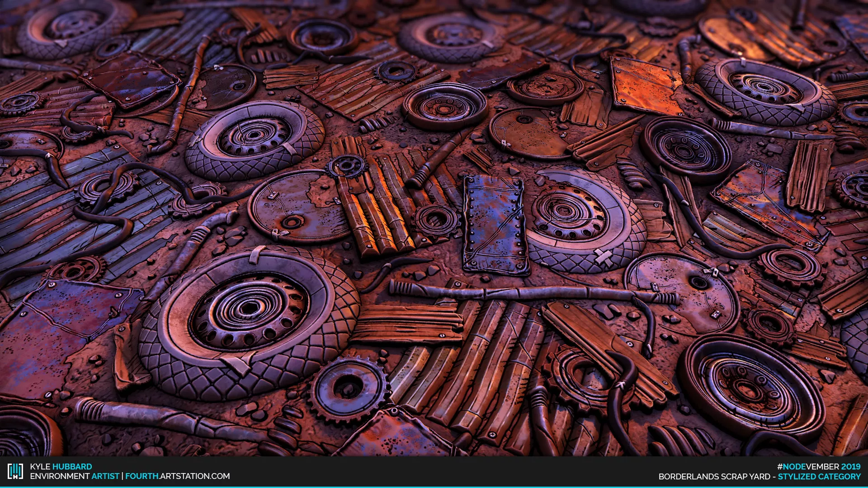Click the ENVIRONMENT ARTIST label
Screen dimensions: 868x488
75,476
